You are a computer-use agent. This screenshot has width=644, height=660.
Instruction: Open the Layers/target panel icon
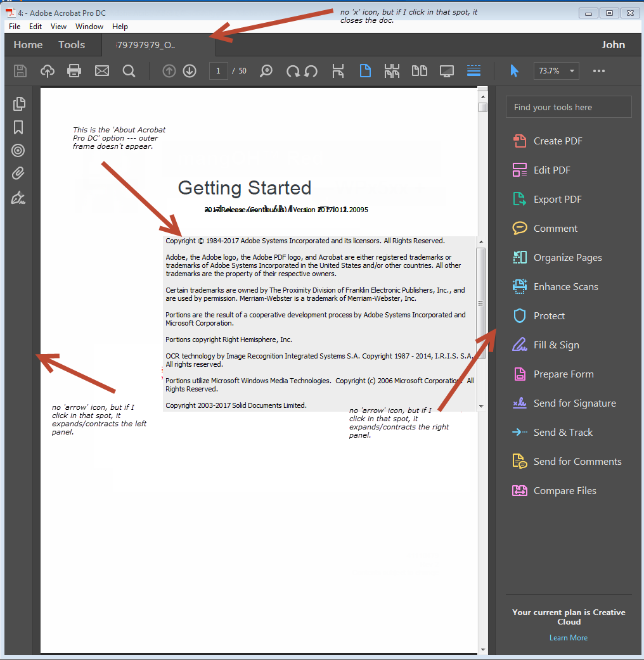[18, 150]
